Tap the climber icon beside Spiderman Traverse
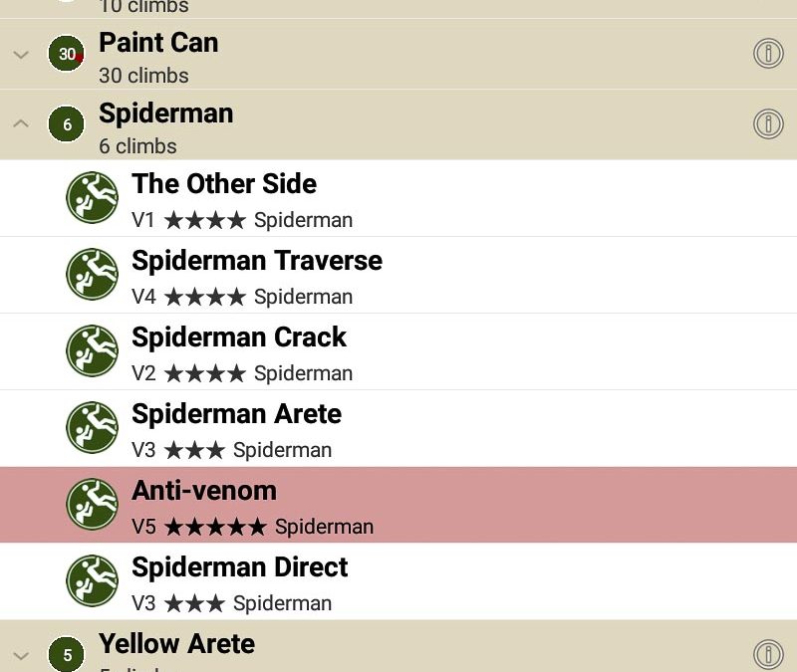The height and width of the screenshot is (672, 797). point(93,274)
